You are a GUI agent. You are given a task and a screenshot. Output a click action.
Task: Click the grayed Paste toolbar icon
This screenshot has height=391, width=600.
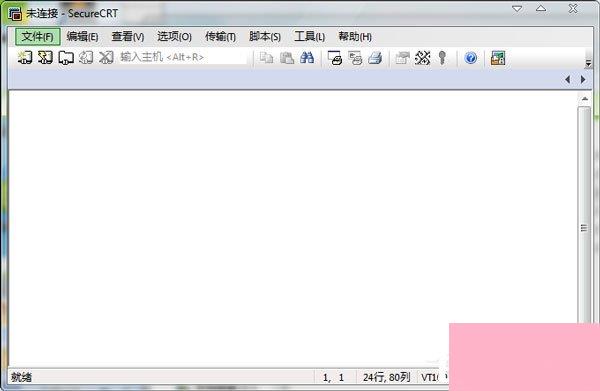point(287,58)
